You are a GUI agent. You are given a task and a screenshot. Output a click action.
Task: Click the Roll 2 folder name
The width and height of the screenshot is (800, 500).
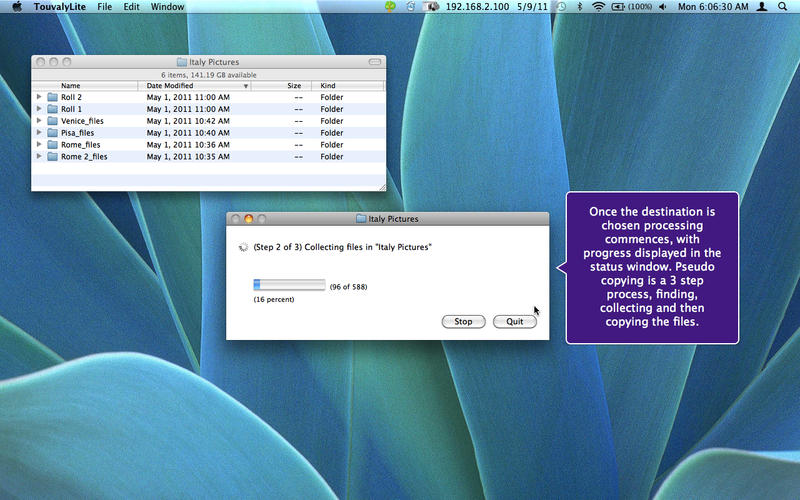(71, 97)
